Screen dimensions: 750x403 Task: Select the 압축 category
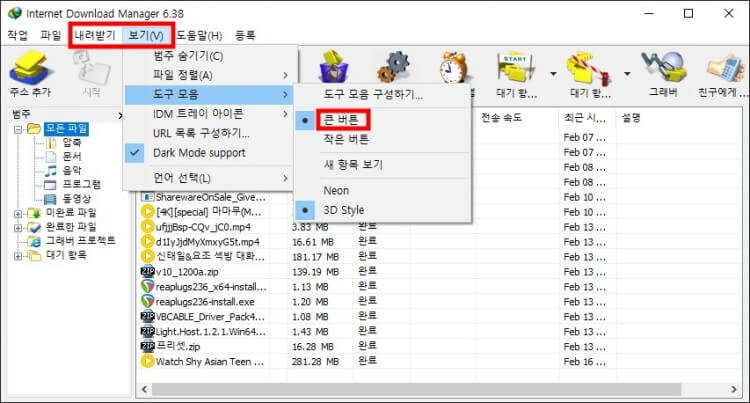click(x=72, y=142)
